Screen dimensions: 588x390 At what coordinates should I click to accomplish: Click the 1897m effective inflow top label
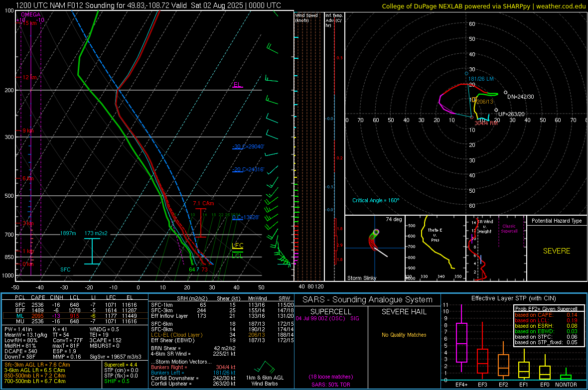pyautogui.click(x=68, y=233)
